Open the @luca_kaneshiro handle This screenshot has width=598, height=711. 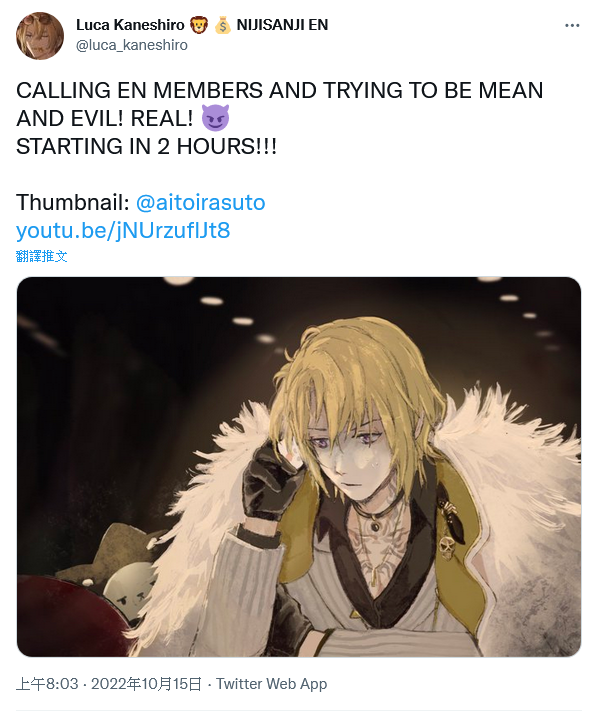click(x=131, y=45)
